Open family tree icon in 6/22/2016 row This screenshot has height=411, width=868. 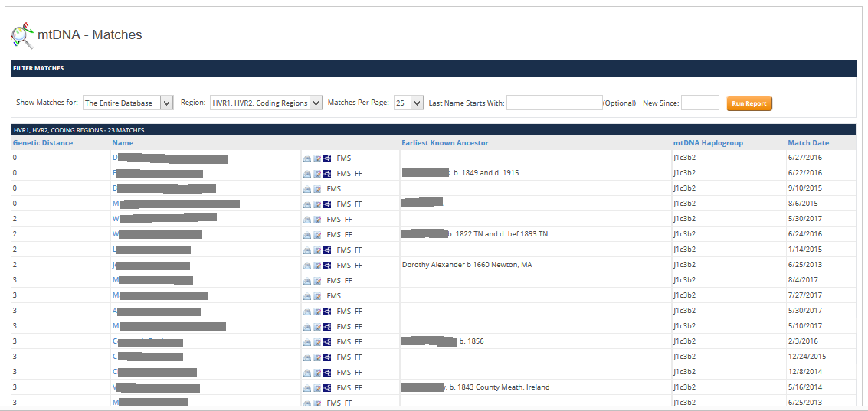point(327,174)
